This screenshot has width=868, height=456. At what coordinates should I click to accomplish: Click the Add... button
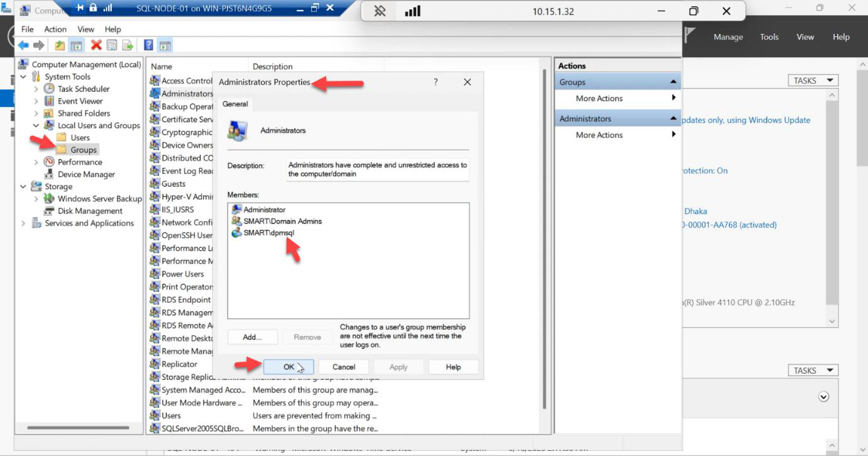pyautogui.click(x=252, y=337)
